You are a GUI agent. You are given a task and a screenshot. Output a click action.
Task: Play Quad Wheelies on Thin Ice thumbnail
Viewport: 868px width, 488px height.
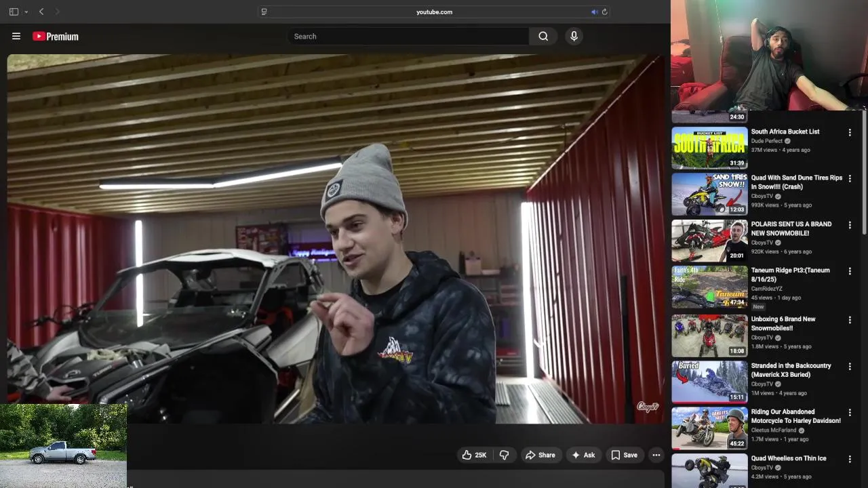(709, 470)
